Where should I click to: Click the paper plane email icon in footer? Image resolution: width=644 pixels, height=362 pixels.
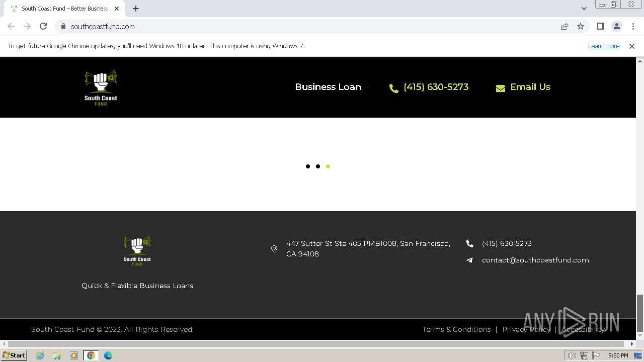pyautogui.click(x=469, y=260)
